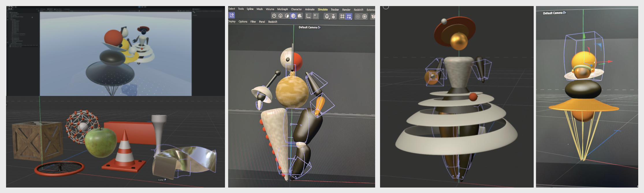Viewport: 644px width, 193px height.
Task: Open the Volume menu
Action: [x=270, y=9]
